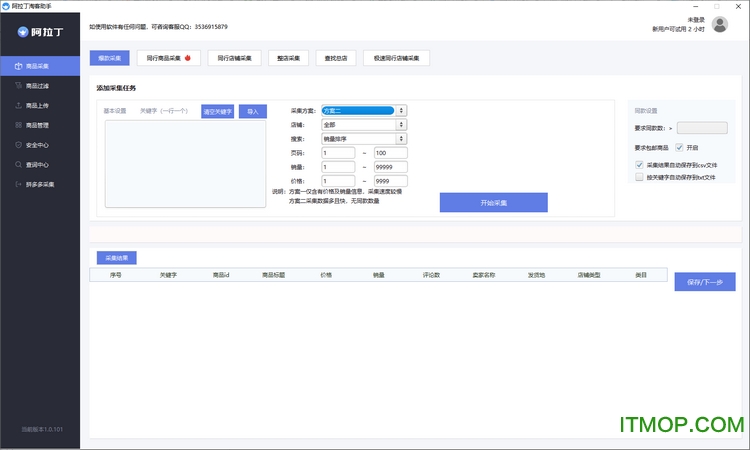Click the user avatar icon at top right
750x450 pixels.
pyautogui.click(x=719, y=24)
